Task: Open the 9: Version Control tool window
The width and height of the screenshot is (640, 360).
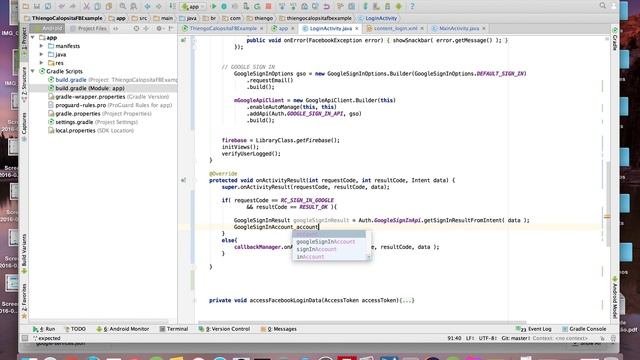Action: pyautogui.click(x=224, y=329)
